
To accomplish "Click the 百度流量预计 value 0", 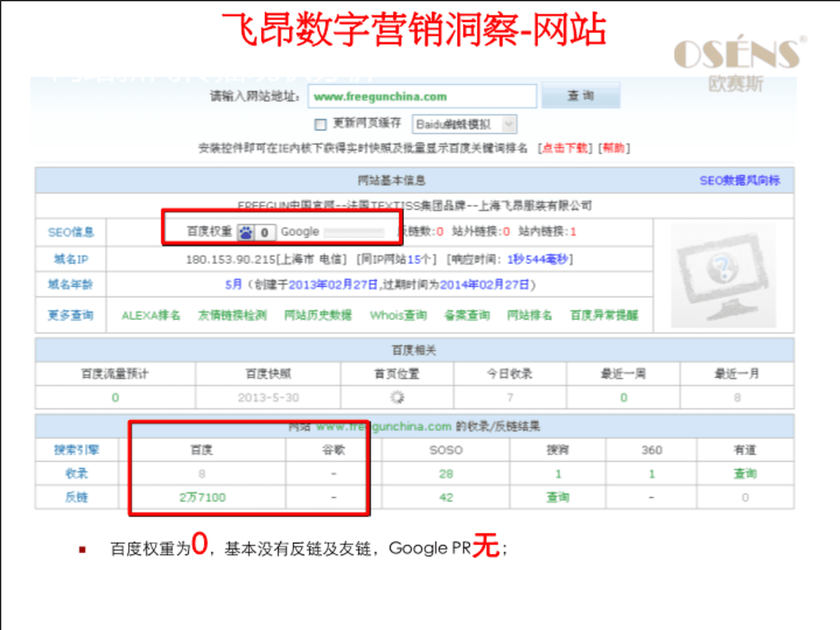I will (x=115, y=397).
